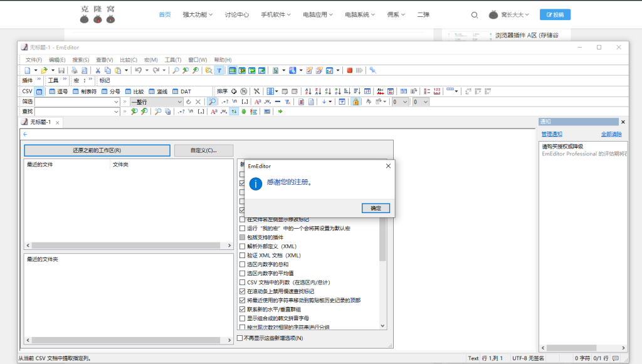Open the 帮助(H) menu
This screenshot has height=364, width=642.
[x=223, y=60]
